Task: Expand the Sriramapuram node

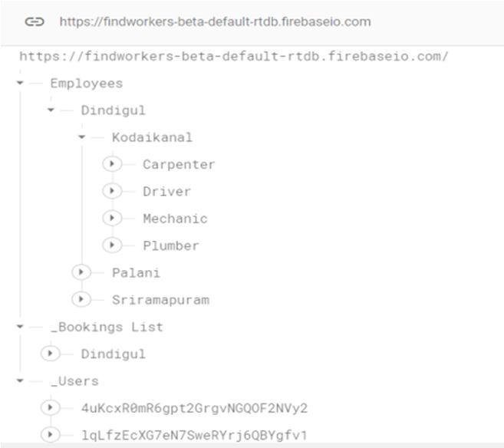Action: pyautogui.click(x=81, y=299)
